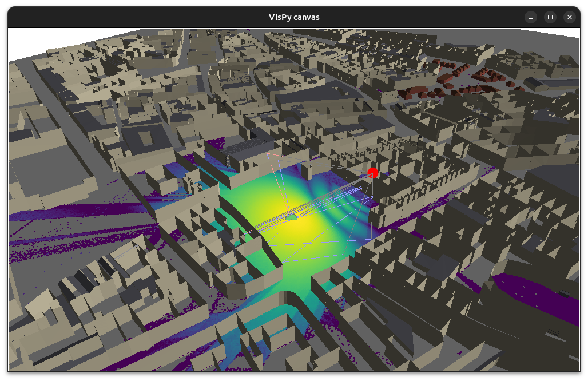Close the VisPy canvas window
Image resolution: width=588 pixels, height=381 pixels.
pyautogui.click(x=569, y=17)
